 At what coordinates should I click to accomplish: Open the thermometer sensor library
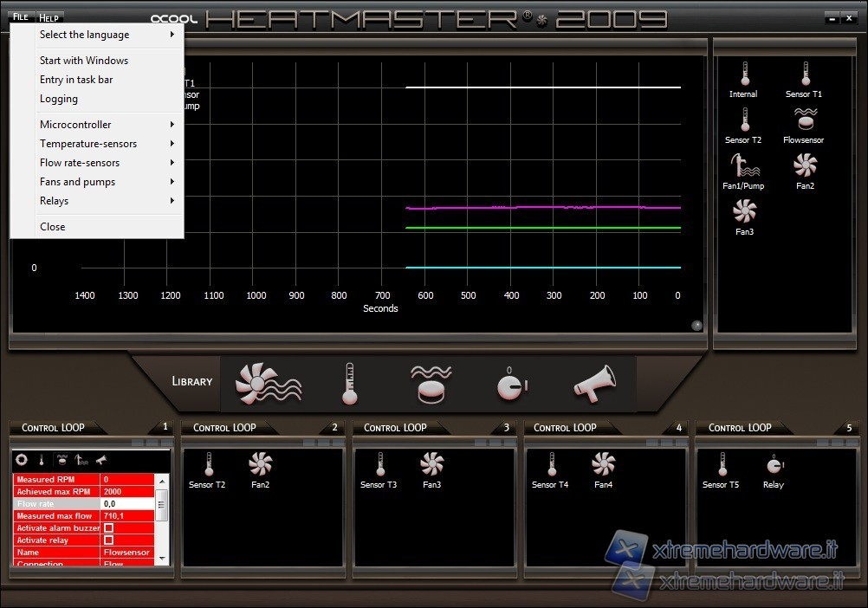(x=349, y=383)
